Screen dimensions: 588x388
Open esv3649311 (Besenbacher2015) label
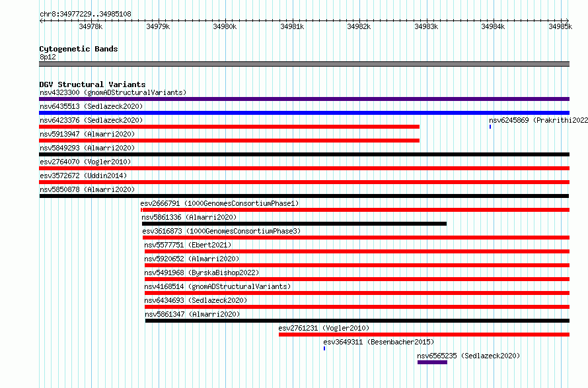(379, 342)
